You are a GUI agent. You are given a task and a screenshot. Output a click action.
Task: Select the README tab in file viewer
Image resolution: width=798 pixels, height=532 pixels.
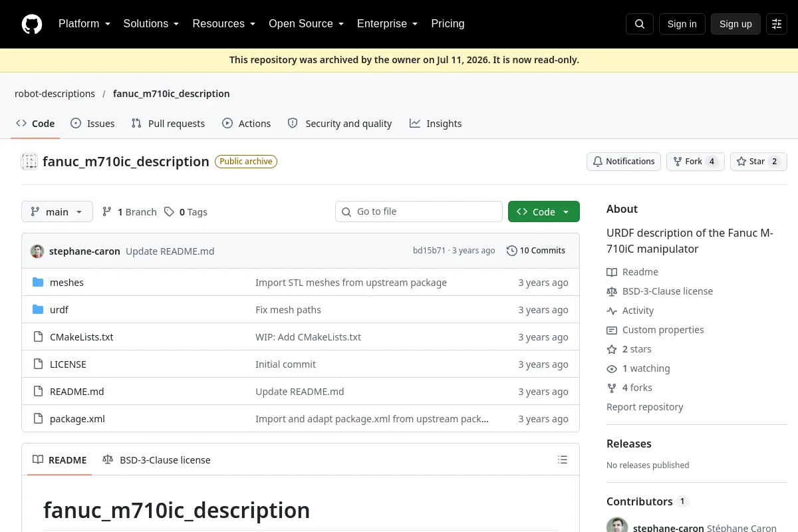60,460
